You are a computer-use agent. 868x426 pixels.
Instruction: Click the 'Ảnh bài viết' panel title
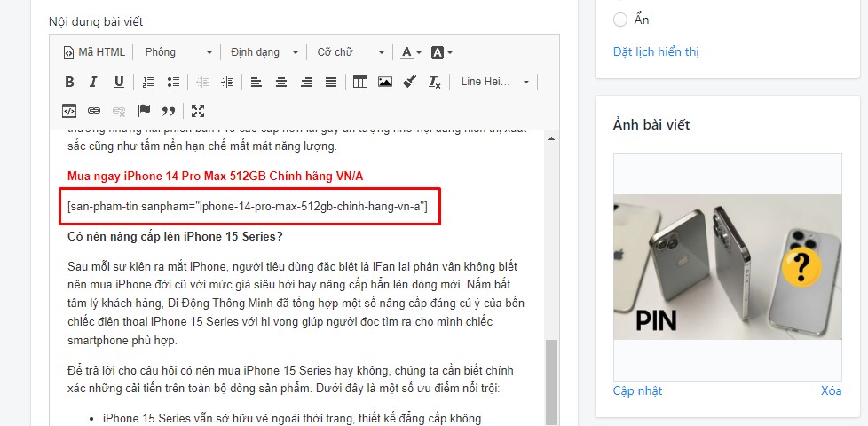[x=651, y=125]
